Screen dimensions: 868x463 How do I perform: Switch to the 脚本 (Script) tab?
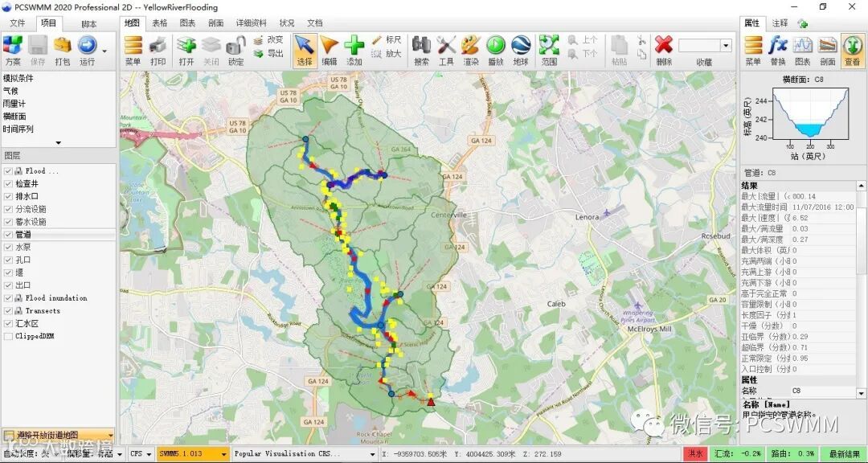tap(88, 23)
